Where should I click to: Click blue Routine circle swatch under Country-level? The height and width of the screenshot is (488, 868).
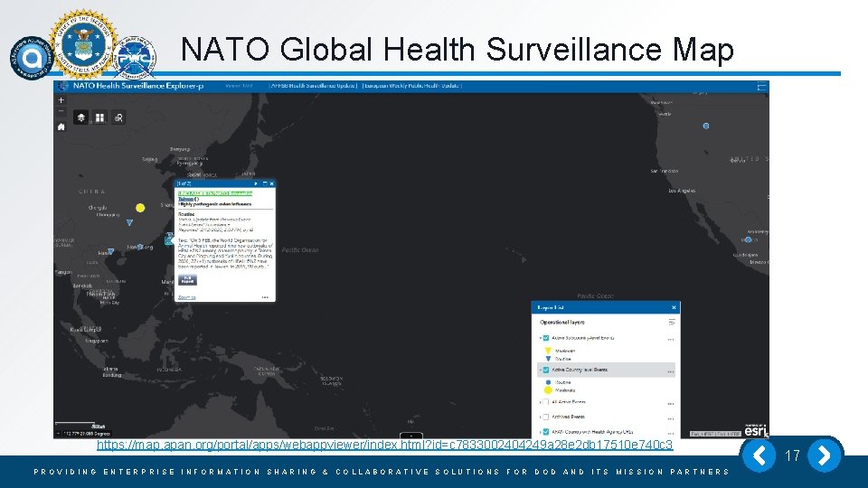(x=548, y=382)
